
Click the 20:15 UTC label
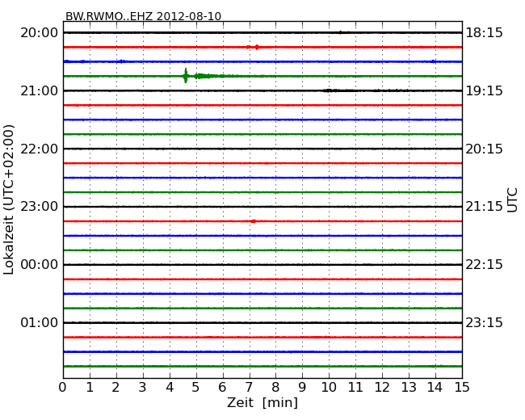(484, 149)
